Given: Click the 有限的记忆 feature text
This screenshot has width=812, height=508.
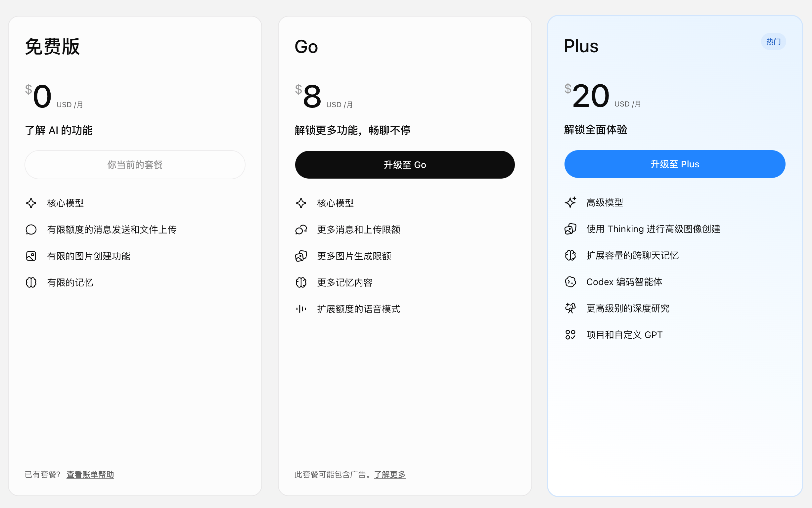Looking at the screenshot, I should [70, 282].
